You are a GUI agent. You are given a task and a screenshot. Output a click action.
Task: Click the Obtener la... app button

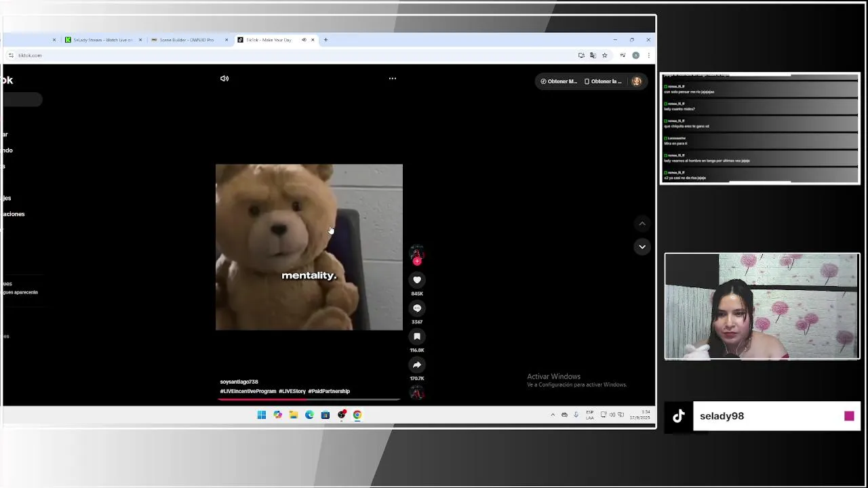click(x=603, y=81)
